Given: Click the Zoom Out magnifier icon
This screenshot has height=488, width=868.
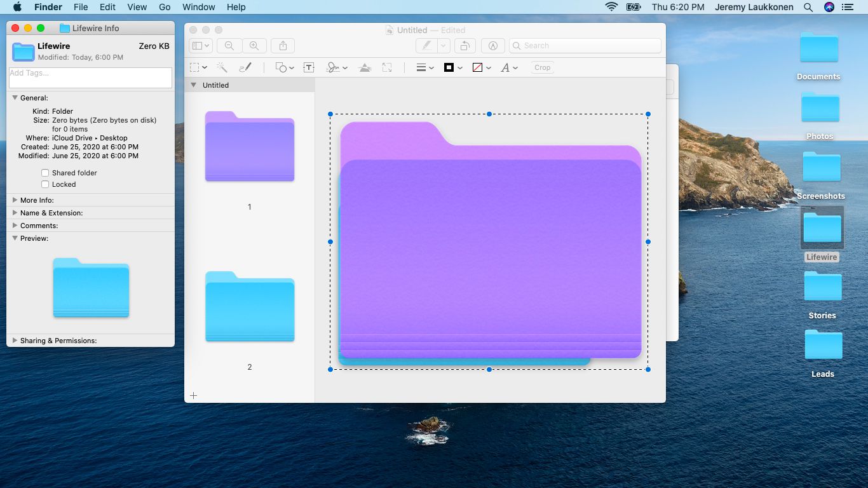Looking at the screenshot, I should pyautogui.click(x=229, y=46).
